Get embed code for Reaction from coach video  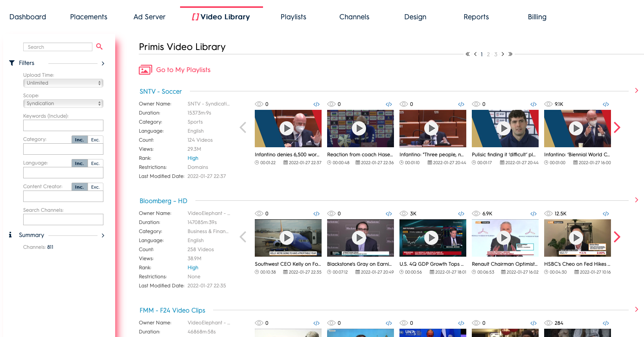coord(389,104)
